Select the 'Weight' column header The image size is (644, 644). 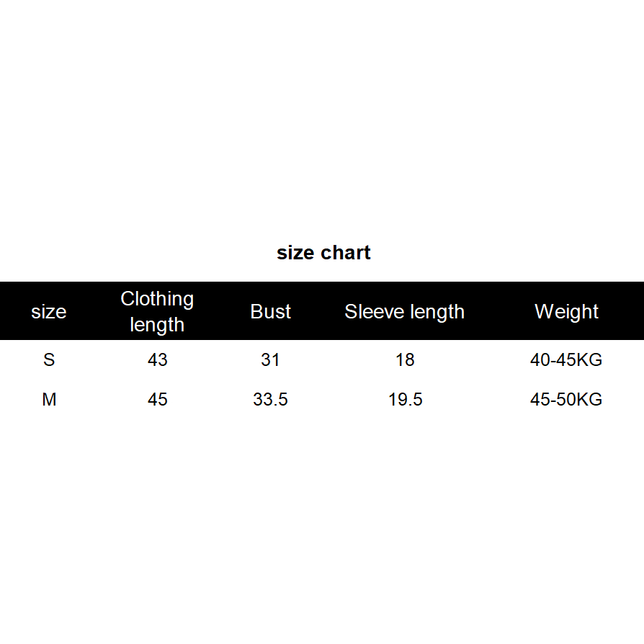(x=566, y=312)
